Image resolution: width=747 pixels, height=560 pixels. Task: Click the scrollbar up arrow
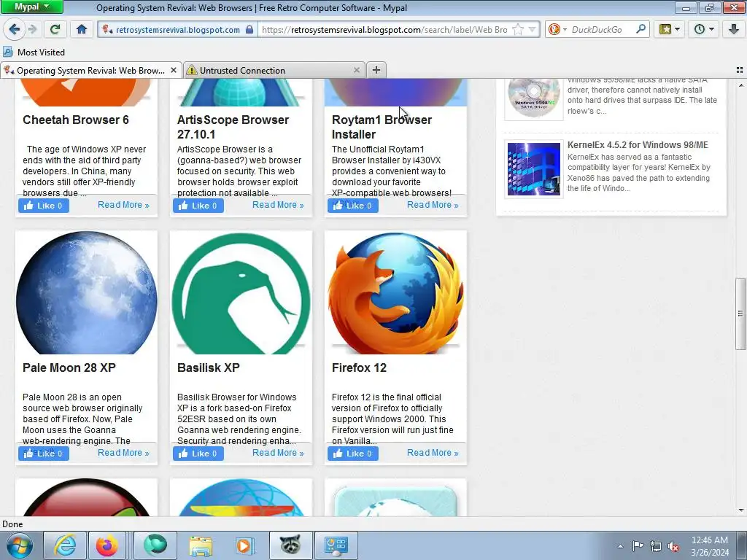point(741,85)
